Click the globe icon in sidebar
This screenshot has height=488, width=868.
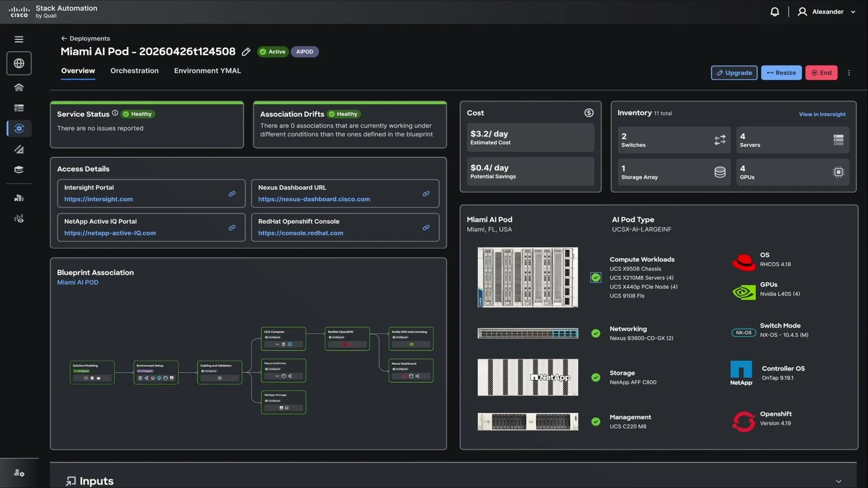(x=19, y=64)
